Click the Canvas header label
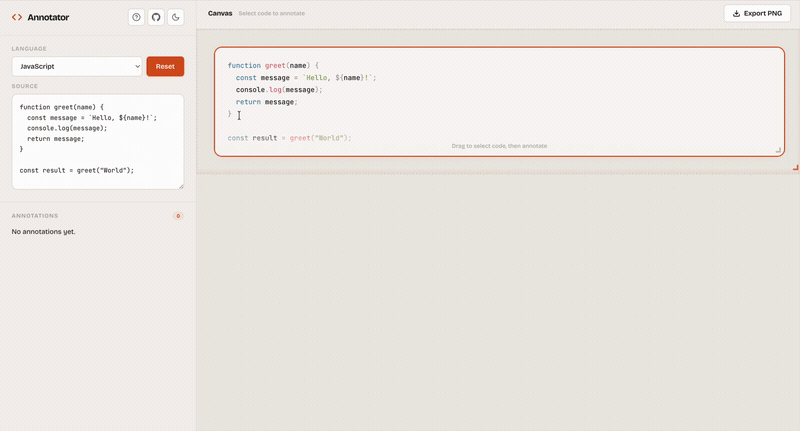 [x=220, y=13]
